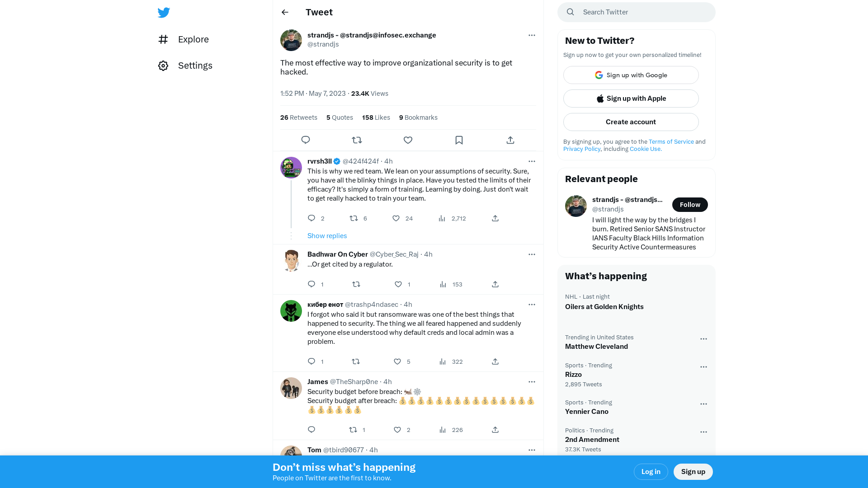Click the Explore menu item in sidebar
The height and width of the screenshot is (488, 868).
(x=186, y=39)
